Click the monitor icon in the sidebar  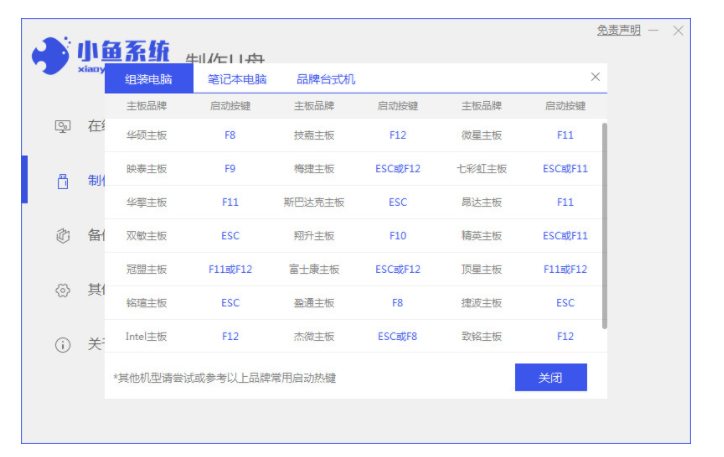(62, 126)
